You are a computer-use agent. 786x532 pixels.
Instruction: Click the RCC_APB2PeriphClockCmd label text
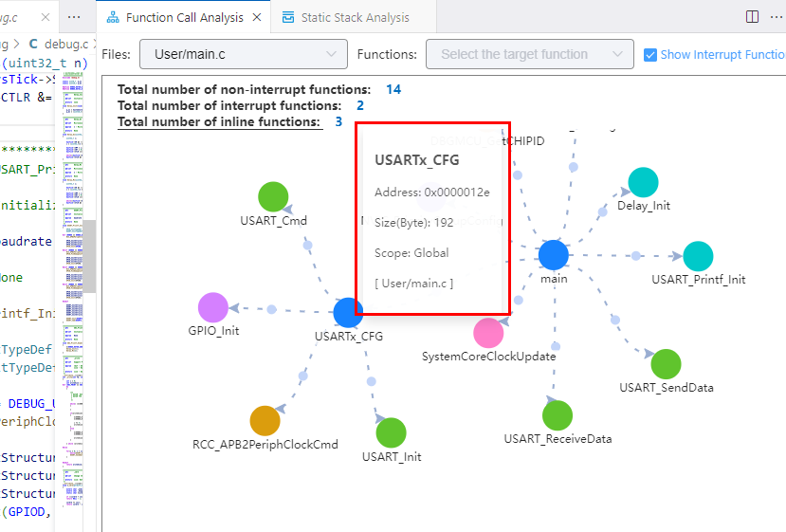click(x=265, y=444)
